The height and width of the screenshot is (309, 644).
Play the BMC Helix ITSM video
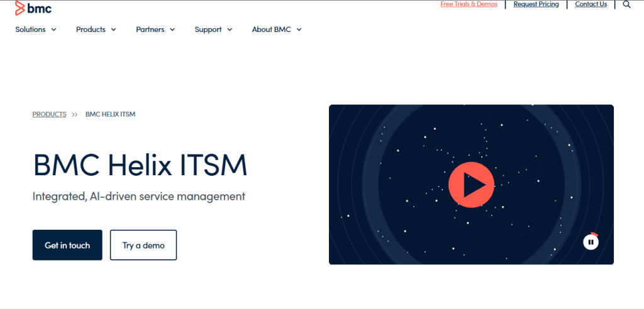coord(471,185)
